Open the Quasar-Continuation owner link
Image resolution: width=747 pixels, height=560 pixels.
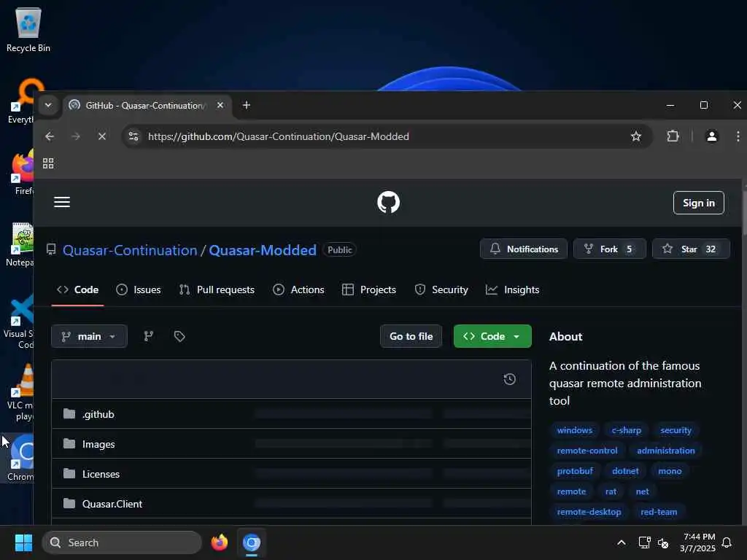(x=130, y=250)
